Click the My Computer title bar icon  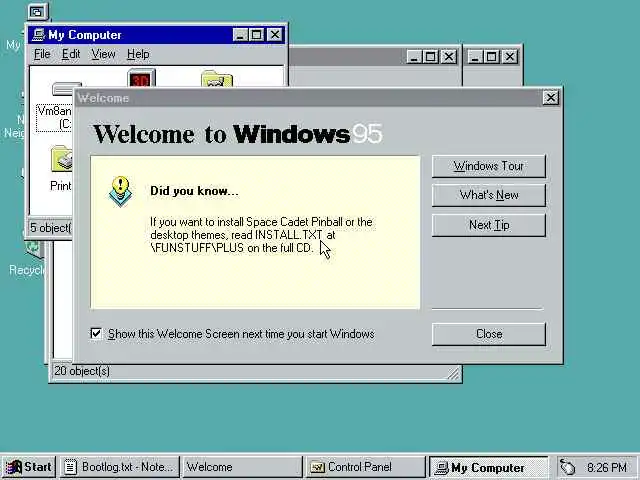pos(38,35)
